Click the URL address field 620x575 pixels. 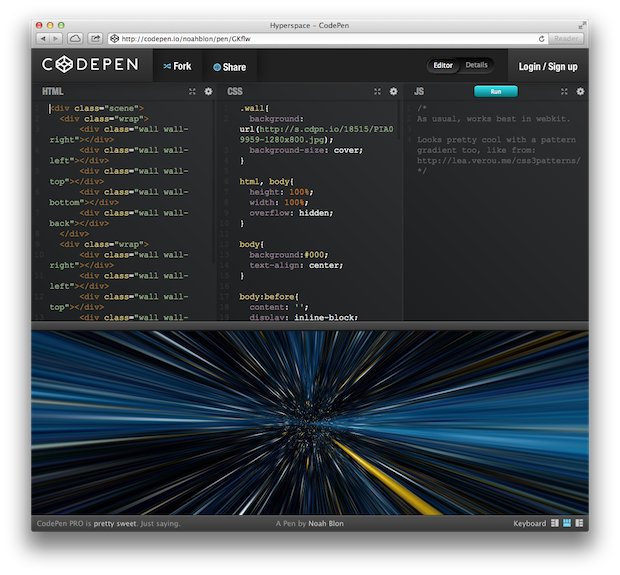tap(328, 38)
